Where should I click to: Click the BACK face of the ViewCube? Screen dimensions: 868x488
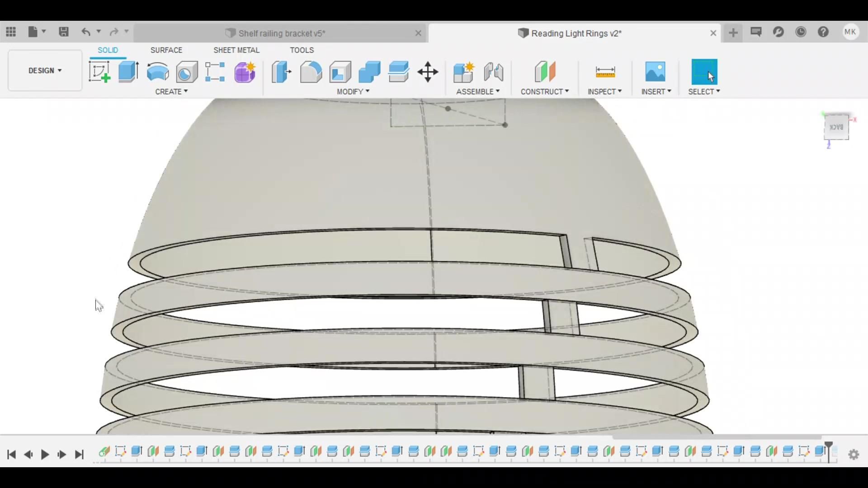coord(836,127)
